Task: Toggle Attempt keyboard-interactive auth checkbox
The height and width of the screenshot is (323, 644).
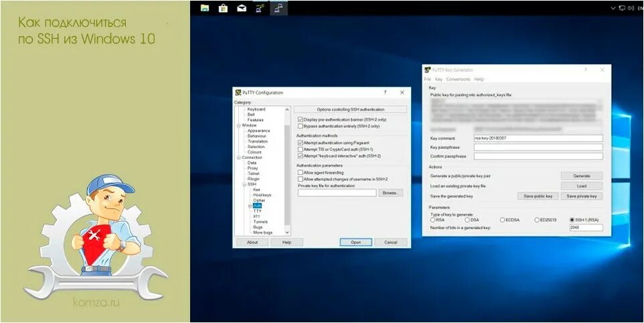Action: pyautogui.click(x=300, y=156)
